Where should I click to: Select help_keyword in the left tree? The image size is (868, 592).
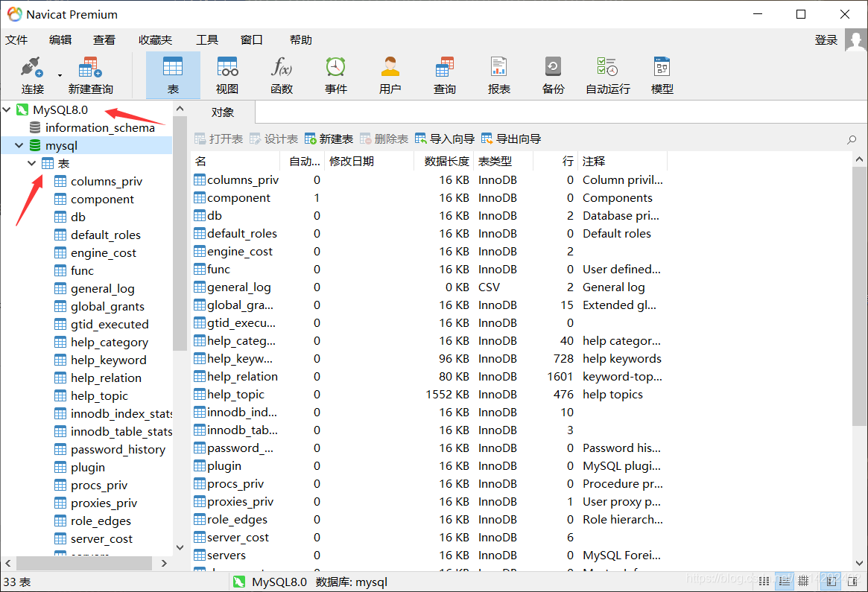coord(109,360)
